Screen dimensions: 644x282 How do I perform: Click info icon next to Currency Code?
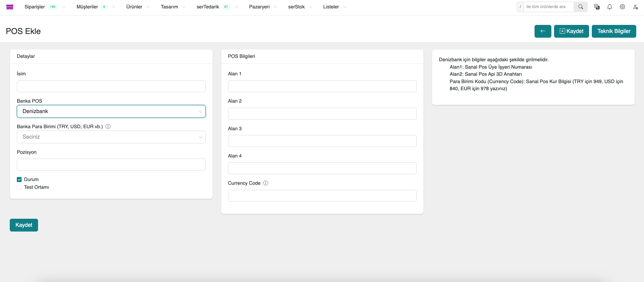[x=266, y=183]
